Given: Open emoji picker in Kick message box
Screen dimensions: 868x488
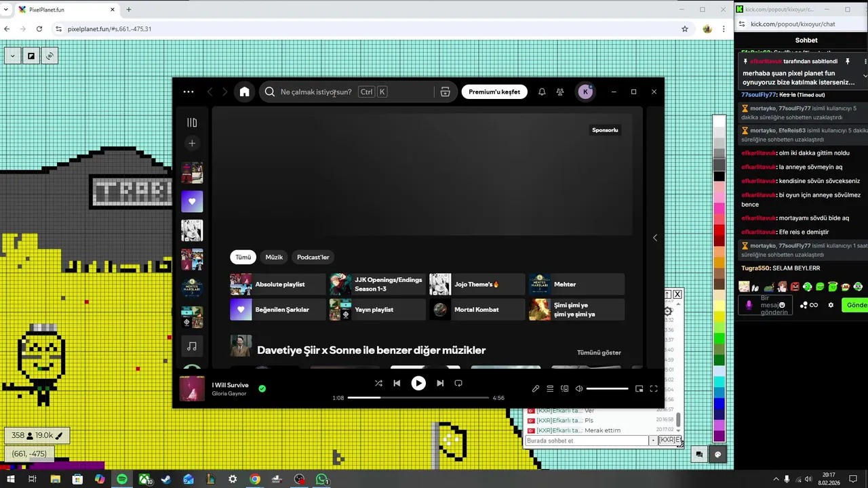Looking at the screenshot, I should [x=782, y=305].
